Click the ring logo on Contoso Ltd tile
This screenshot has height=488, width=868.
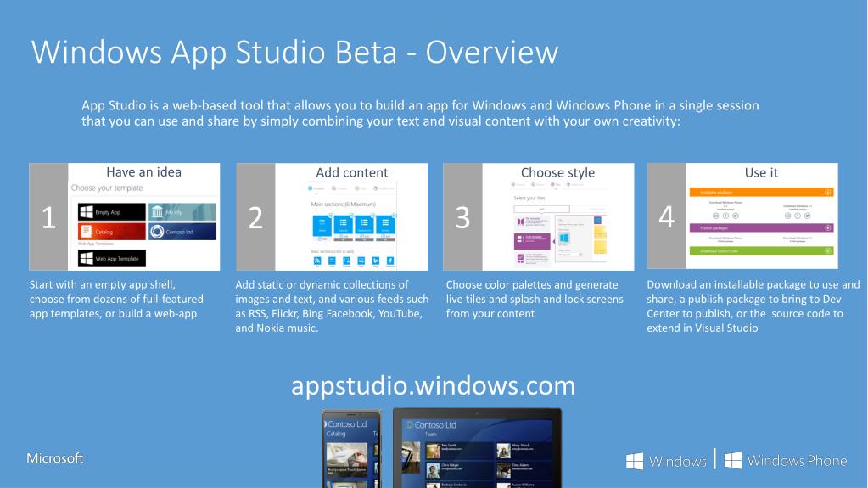click(x=157, y=232)
